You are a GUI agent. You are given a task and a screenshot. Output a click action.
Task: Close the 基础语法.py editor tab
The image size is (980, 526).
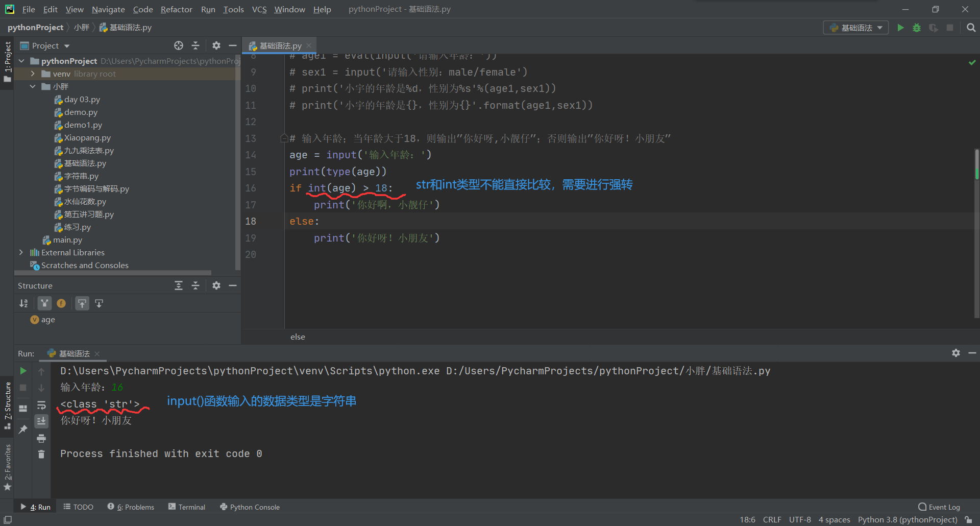[x=309, y=45]
